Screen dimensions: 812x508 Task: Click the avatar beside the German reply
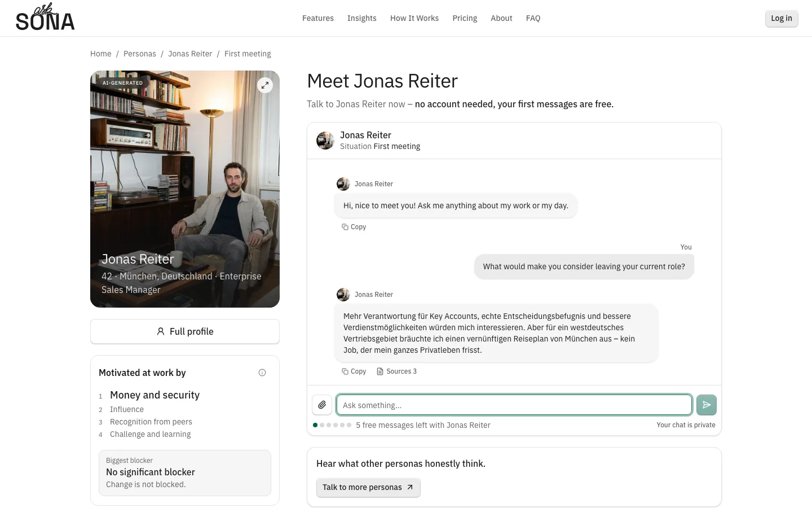[343, 295]
